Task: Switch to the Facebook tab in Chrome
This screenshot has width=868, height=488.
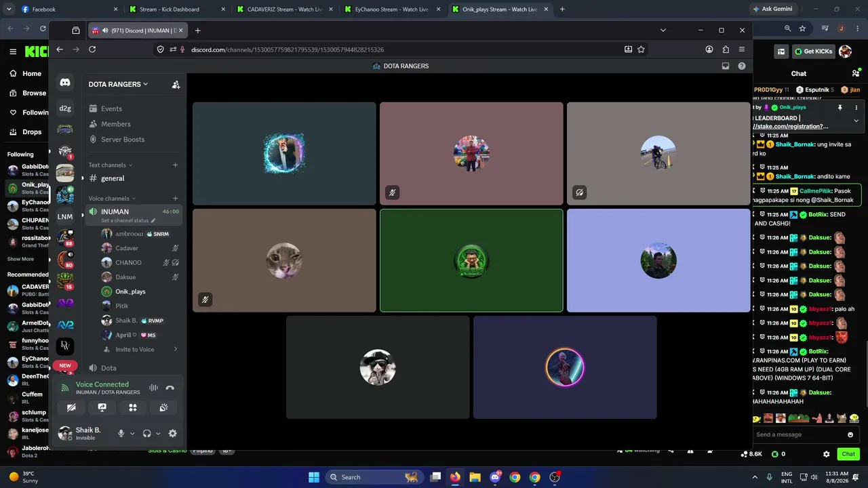Action: click(68, 9)
